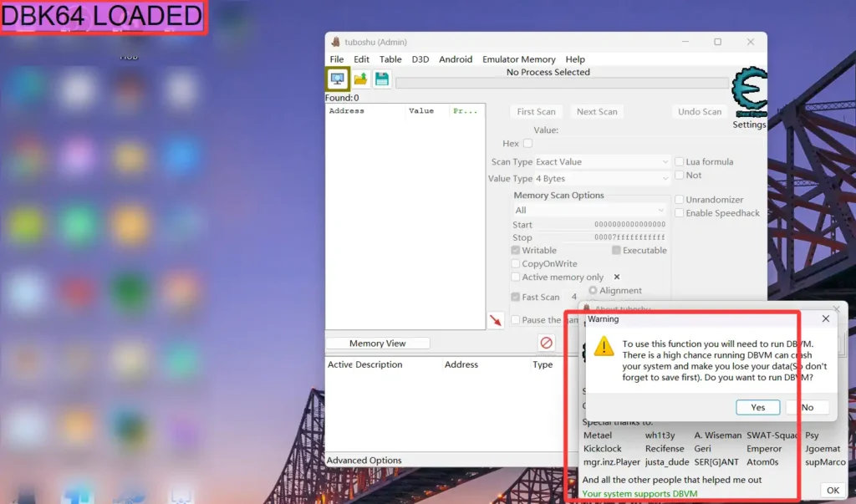Click OK in the About window

833,491
